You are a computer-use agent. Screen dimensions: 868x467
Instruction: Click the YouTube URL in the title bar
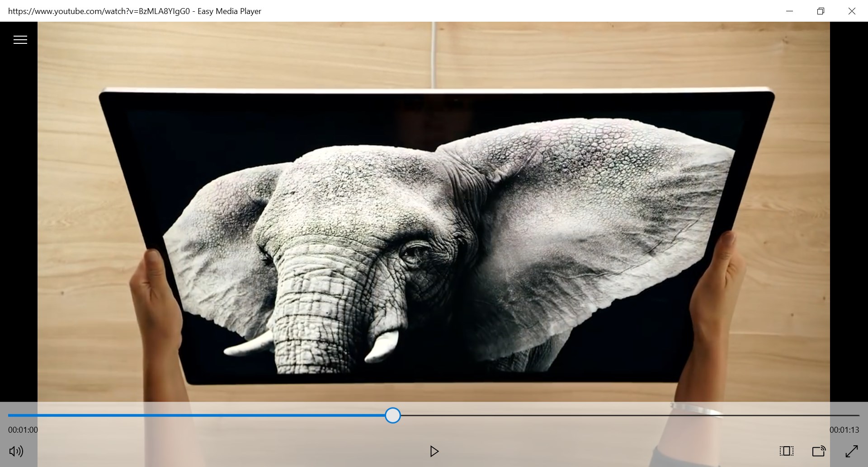tap(99, 11)
